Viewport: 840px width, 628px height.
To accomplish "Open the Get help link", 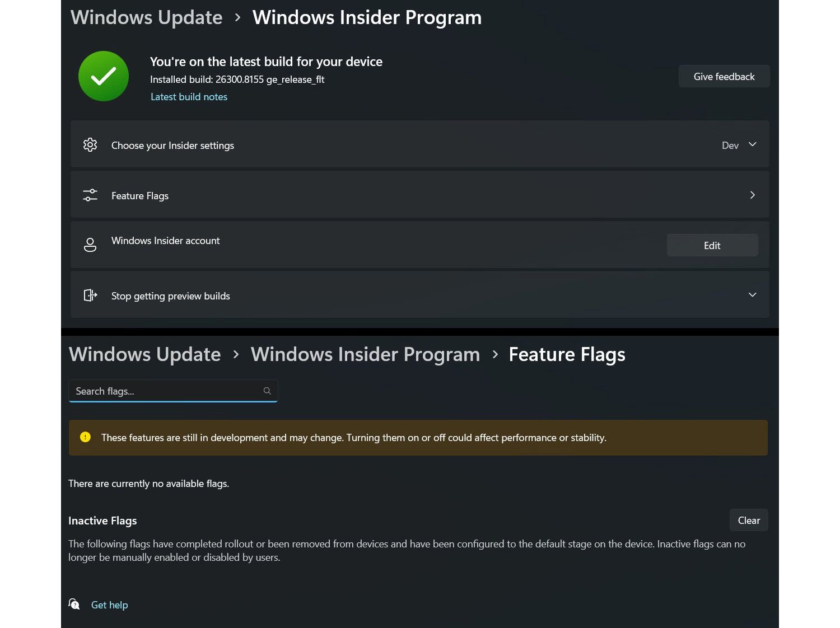I will [109, 605].
